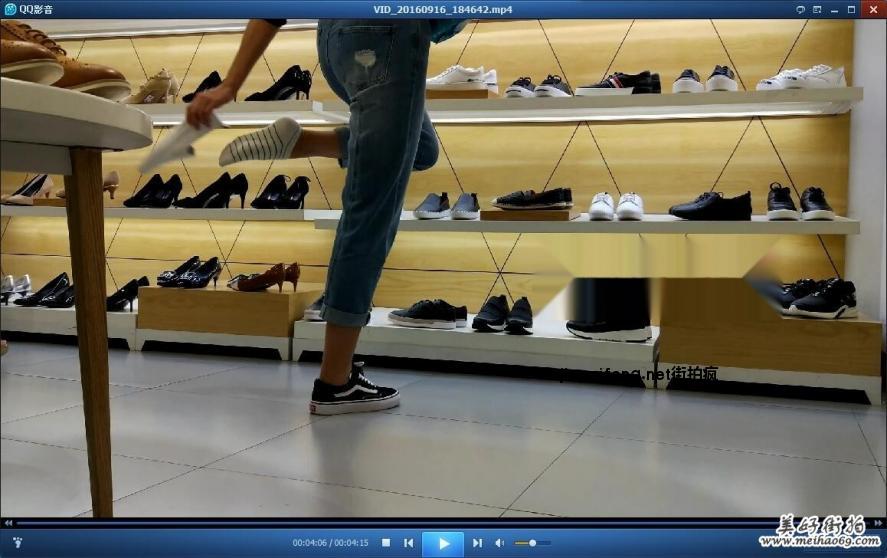Click the QQ影音 title text

[34, 9]
